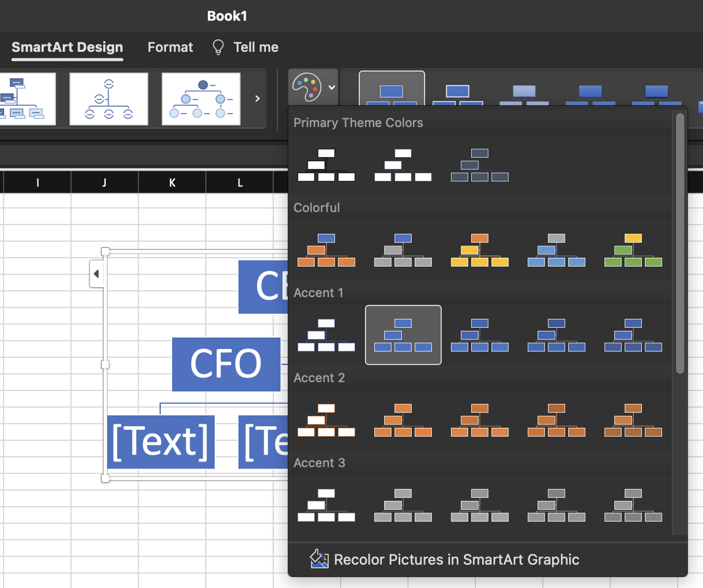Click the Recolor Pictures in SmartArt Graphic icon
This screenshot has height=588, width=703.
click(x=318, y=560)
